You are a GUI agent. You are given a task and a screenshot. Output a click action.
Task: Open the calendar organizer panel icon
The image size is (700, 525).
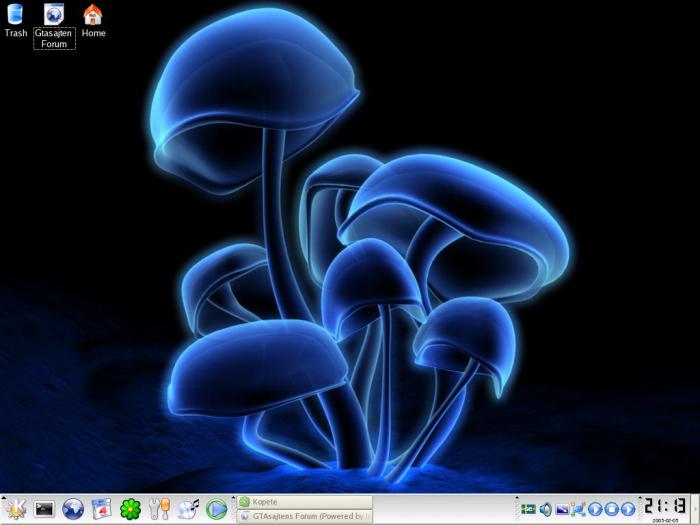[x=101, y=509]
